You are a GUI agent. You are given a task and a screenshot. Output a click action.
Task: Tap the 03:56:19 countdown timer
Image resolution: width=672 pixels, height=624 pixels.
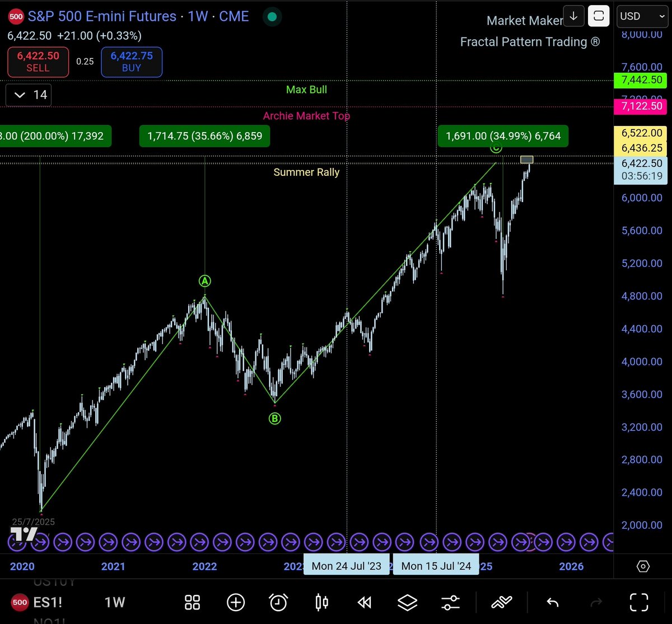pos(642,176)
